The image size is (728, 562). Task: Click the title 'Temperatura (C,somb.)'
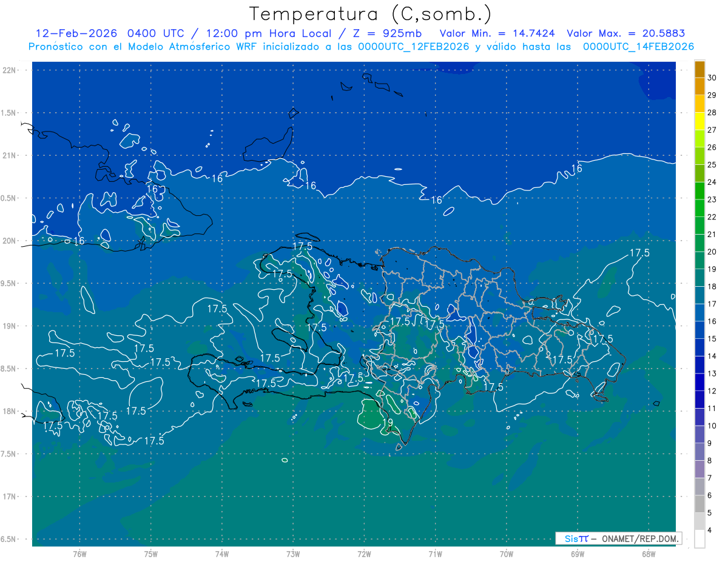(370, 15)
